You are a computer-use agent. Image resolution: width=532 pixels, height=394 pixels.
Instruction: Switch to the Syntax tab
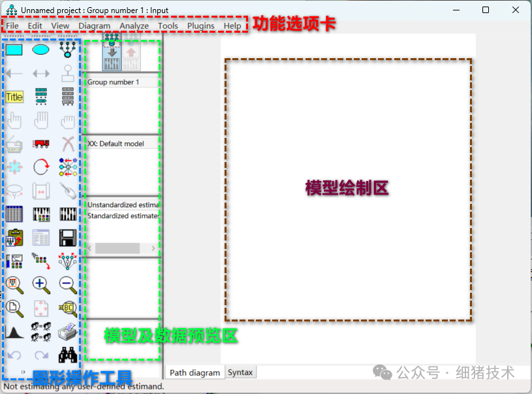[240, 372]
